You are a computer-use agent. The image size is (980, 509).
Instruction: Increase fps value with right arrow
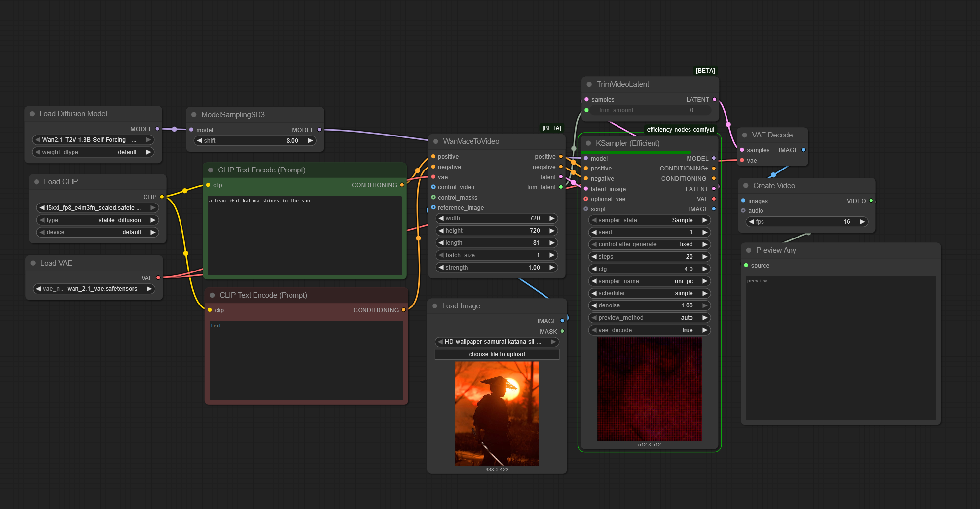[x=862, y=222]
